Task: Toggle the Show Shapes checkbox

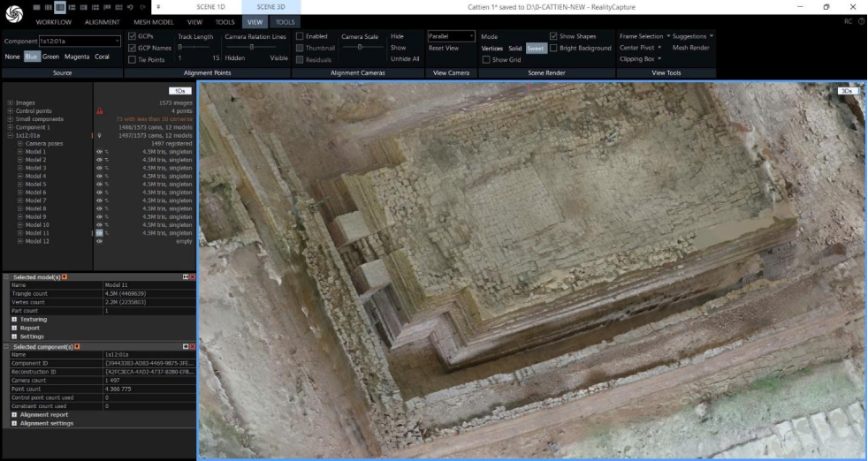Action: [553, 36]
